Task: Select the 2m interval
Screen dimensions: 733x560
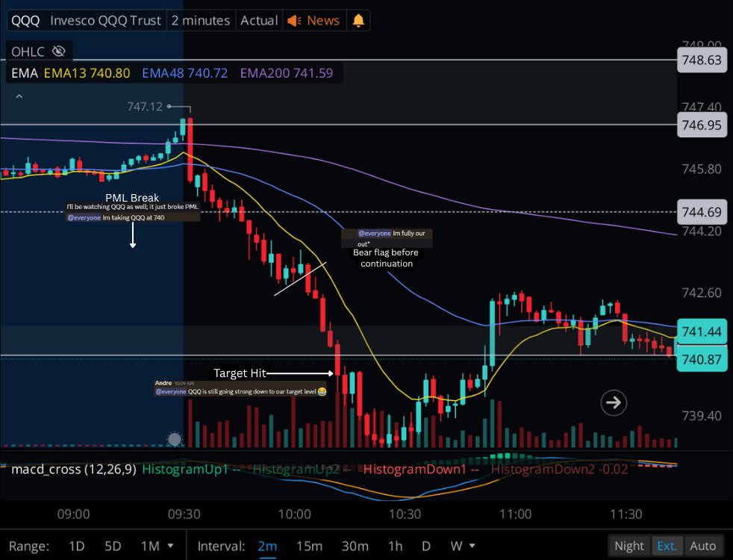Action: click(x=267, y=546)
